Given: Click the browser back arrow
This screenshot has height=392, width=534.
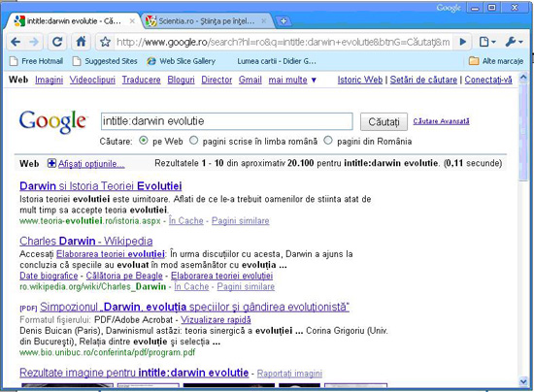Looking at the screenshot, I should [16, 42].
